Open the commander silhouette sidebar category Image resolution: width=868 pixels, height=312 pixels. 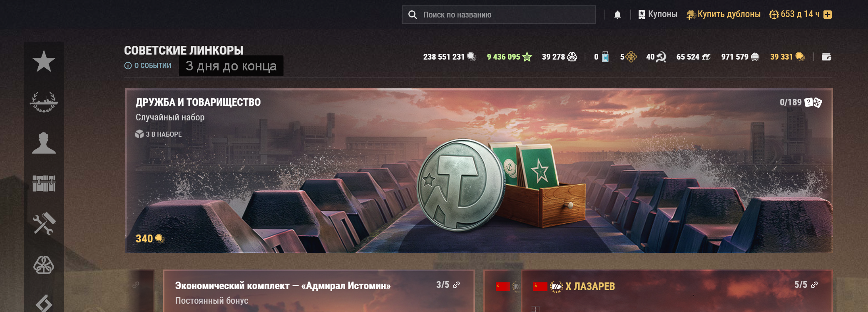pyautogui.click(x=44, y=143)
